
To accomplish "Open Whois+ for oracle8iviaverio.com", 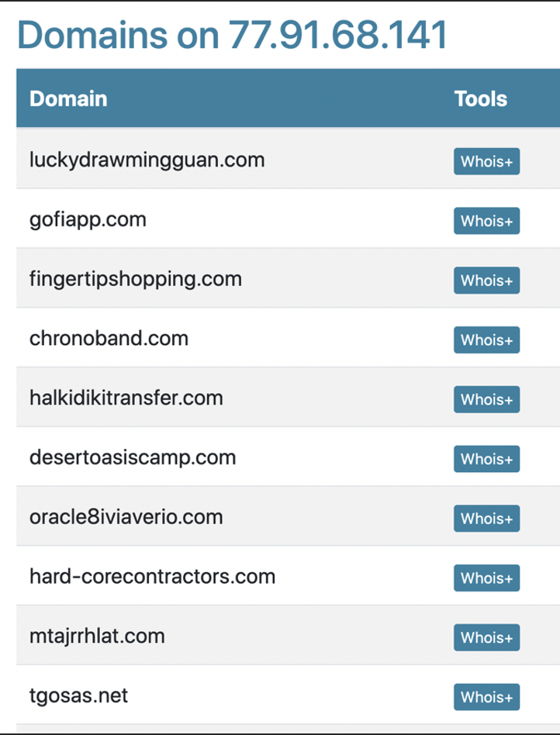I will click(486, 519).
